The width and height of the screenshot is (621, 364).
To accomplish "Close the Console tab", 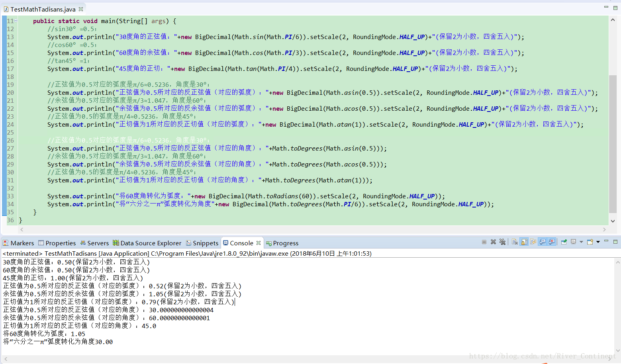I will click(x=259, y=243).
